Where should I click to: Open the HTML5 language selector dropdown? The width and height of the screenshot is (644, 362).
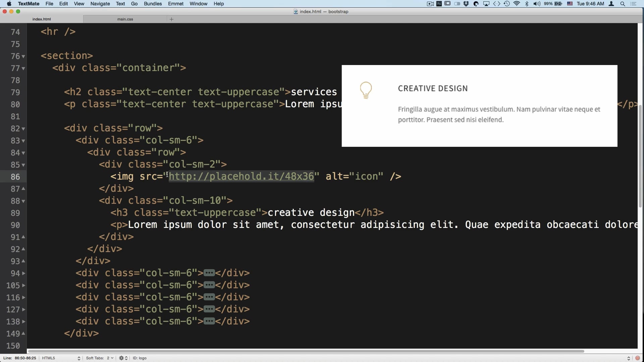[x=61, y=358]
